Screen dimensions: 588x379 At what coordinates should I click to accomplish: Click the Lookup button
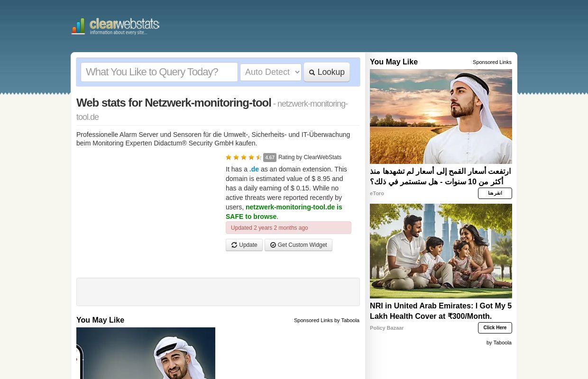327,72
